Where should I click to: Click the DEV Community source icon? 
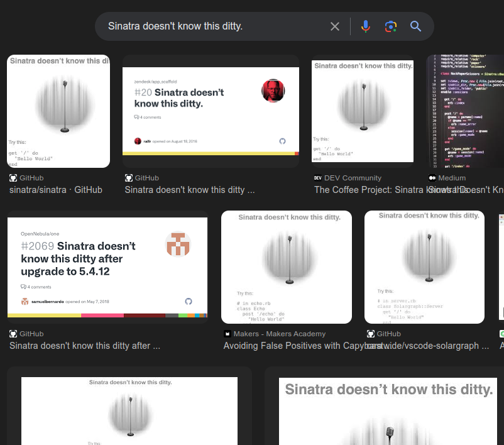317,178
